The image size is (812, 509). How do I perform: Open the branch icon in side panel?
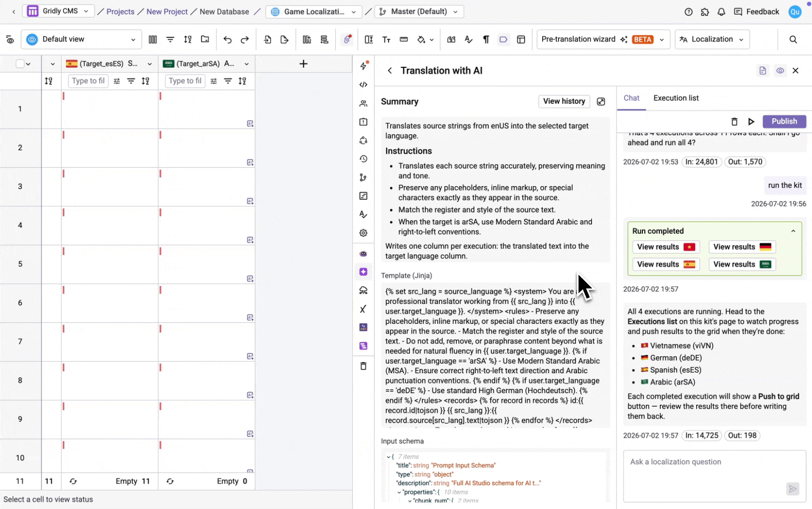pos(363,178)
